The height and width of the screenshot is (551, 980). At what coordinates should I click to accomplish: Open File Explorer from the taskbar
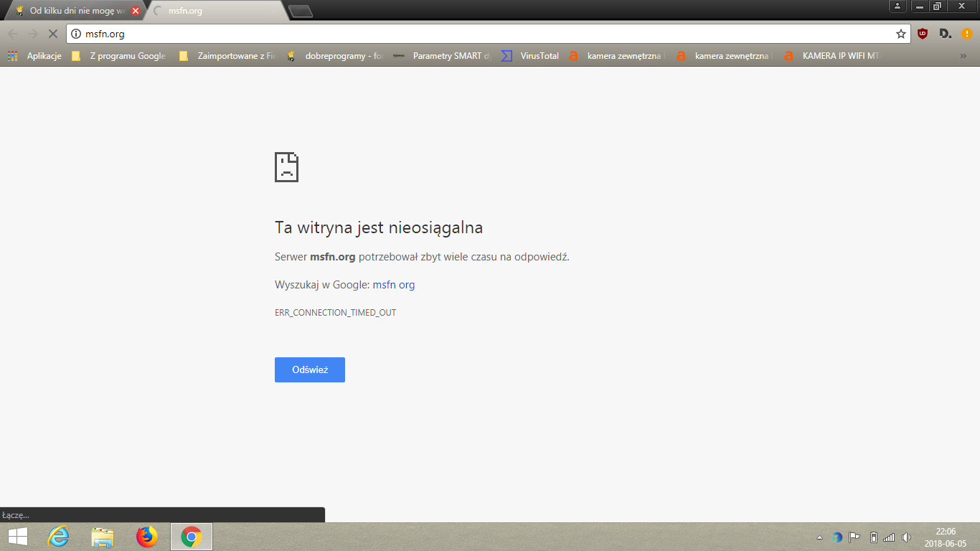pos(103,537)
